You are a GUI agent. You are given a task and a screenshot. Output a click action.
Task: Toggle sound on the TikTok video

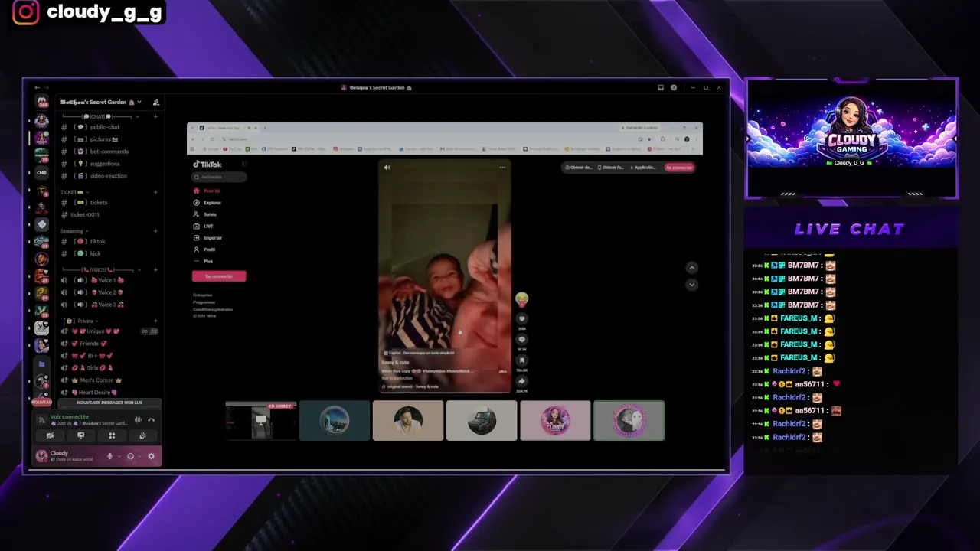387,167
